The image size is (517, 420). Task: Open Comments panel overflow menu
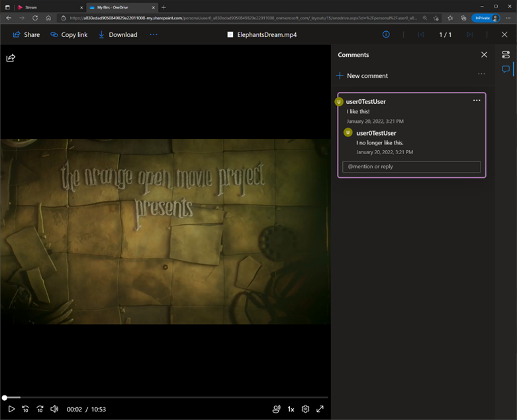[481, 74]
